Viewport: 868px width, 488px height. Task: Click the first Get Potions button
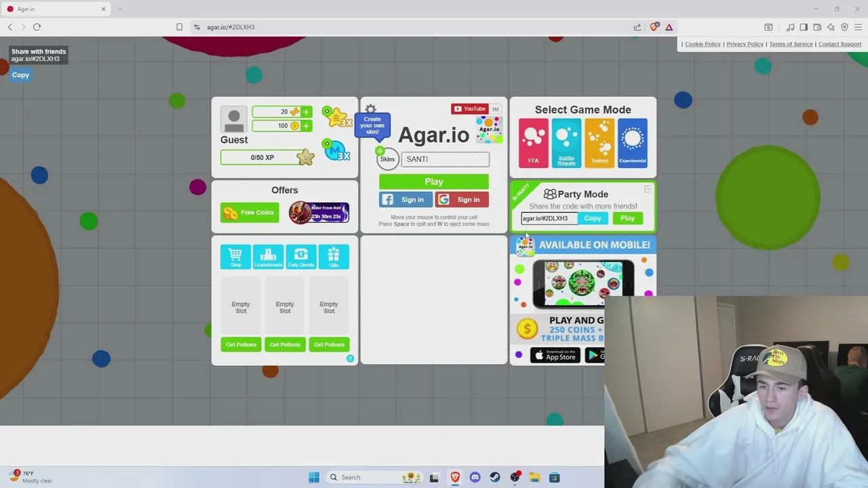(241, 344)
